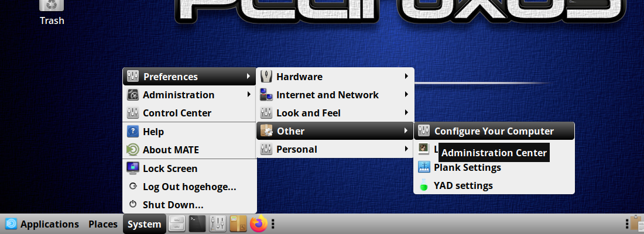The width and height of the screenshot is (644, 234).
Task: Expand the Other submenu arrow
Action: pyautogui.click(x=406, y=131)
